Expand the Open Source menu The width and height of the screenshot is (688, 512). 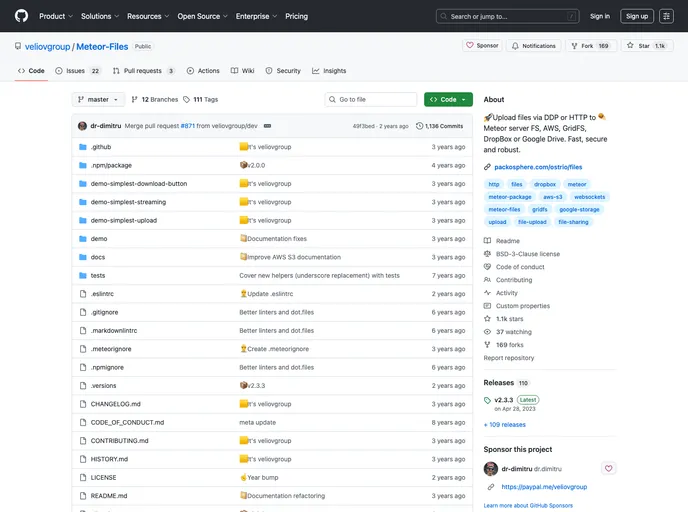(202, 16)
